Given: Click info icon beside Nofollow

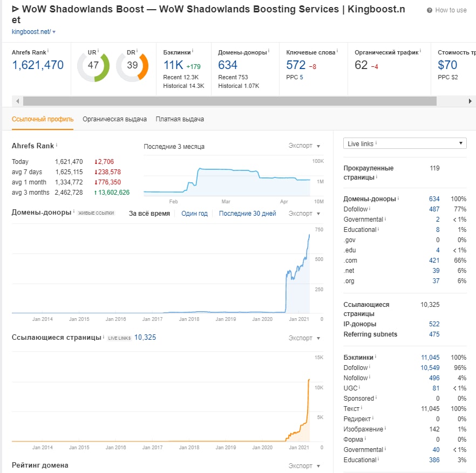Looking at the screenshot, I should pos(370,377).
